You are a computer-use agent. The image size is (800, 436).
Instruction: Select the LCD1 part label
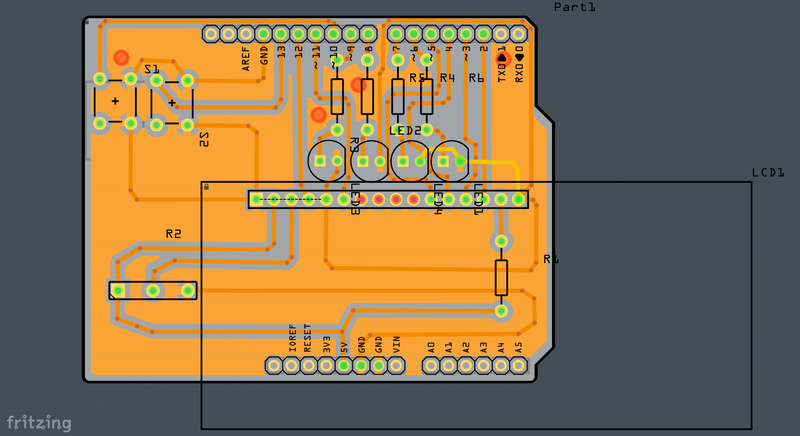tap(768, 173)
